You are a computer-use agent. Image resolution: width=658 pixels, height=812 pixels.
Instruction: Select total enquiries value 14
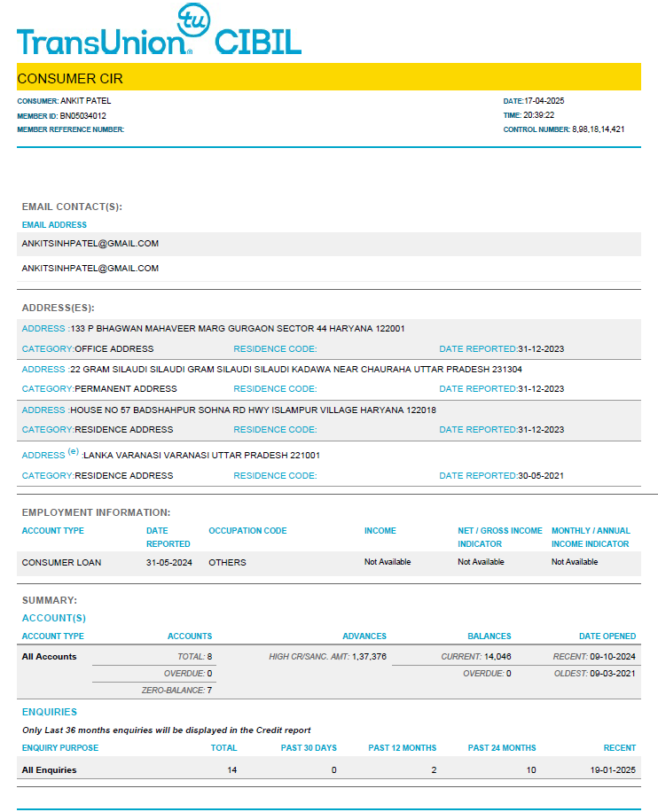232,770
